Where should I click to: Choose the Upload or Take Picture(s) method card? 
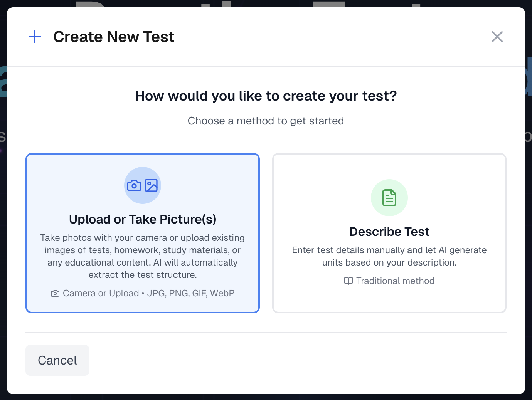(x=143, y=232)
